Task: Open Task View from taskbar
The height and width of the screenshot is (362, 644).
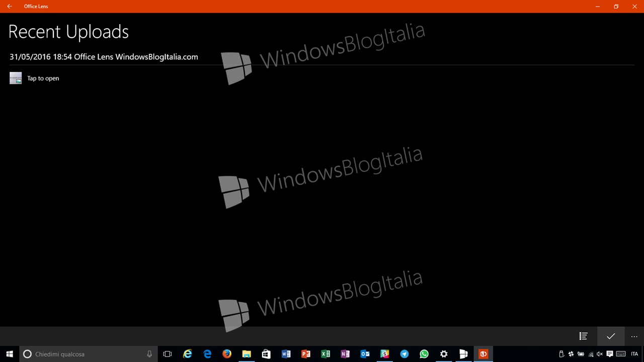Action: point(168,354)
